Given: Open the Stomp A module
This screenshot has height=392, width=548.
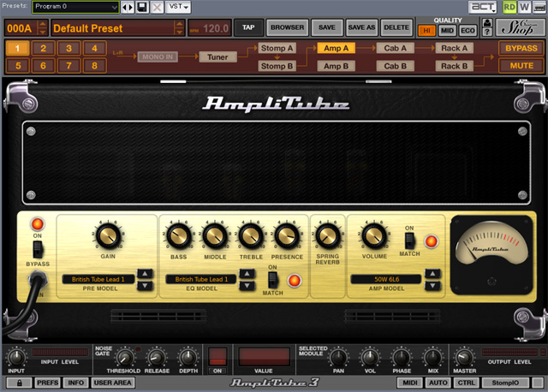Looking at the screenshot, I should [x=277, y=48].
